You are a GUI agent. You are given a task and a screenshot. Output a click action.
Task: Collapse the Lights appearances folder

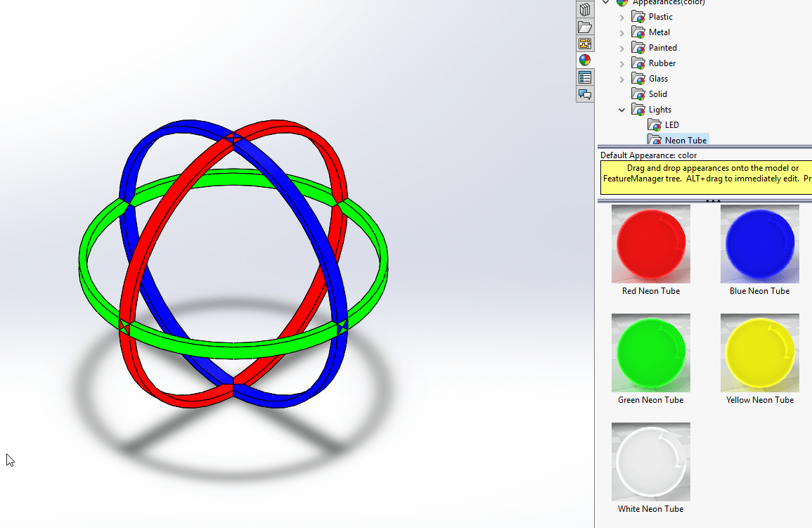(x=622, y=110)
